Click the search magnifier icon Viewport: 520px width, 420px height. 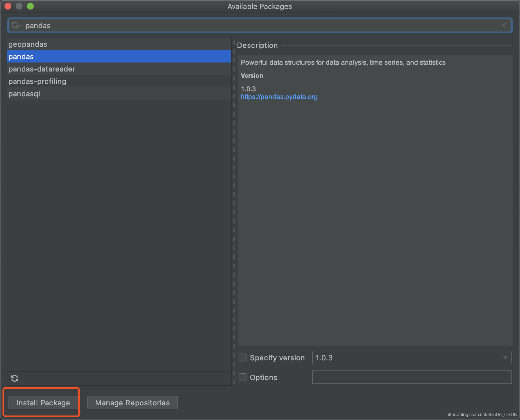pos(16,25)
